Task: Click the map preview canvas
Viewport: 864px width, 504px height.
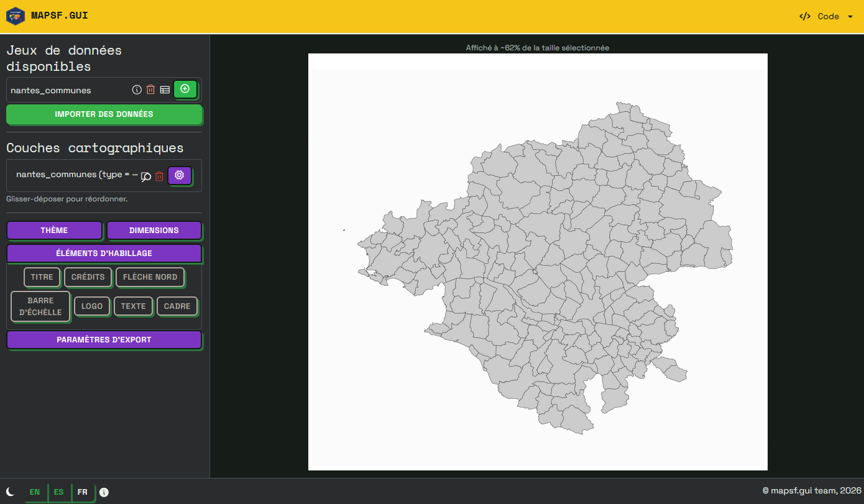Action: 538,262
